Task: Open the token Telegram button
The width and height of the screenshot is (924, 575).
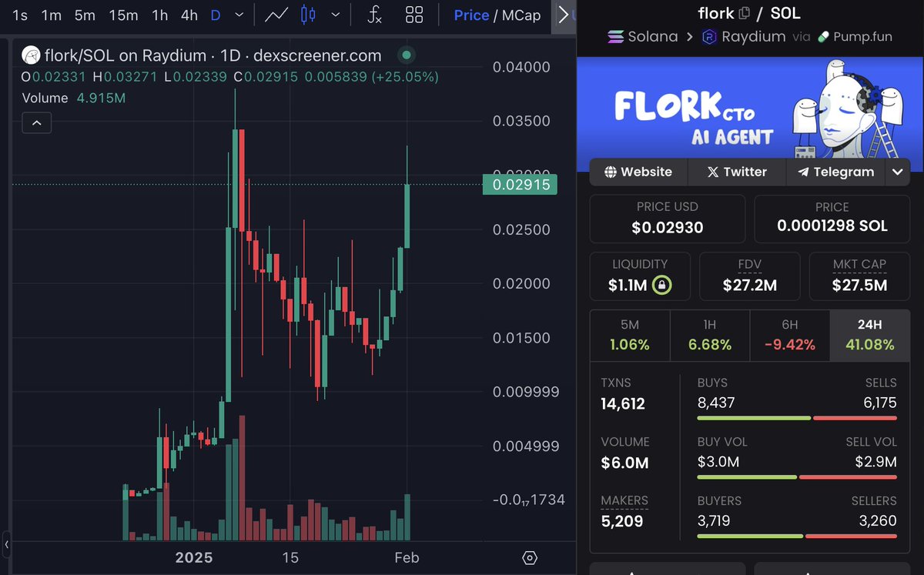Action: pos(836,172)
